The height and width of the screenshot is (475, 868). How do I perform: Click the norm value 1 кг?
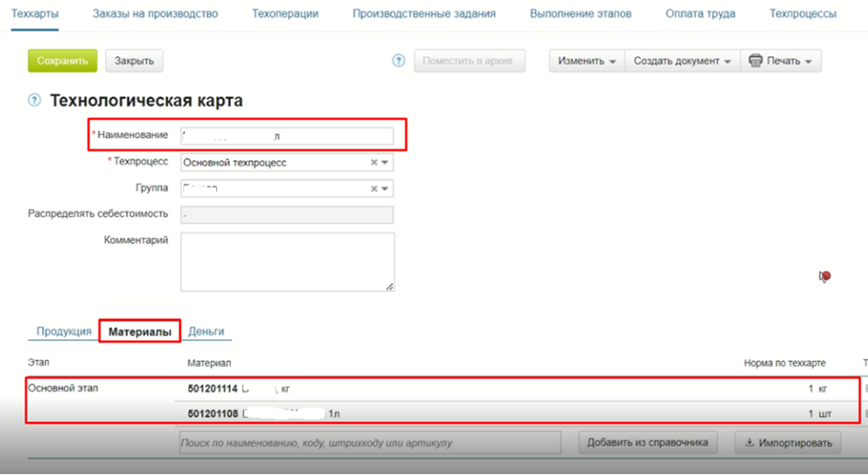pyautogui.click(x=818, y=389)
